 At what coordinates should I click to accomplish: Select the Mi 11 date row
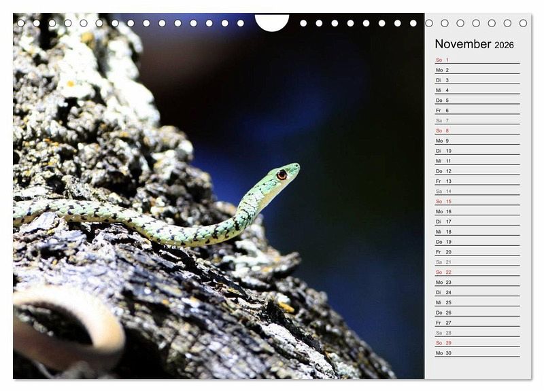[477, 160]
